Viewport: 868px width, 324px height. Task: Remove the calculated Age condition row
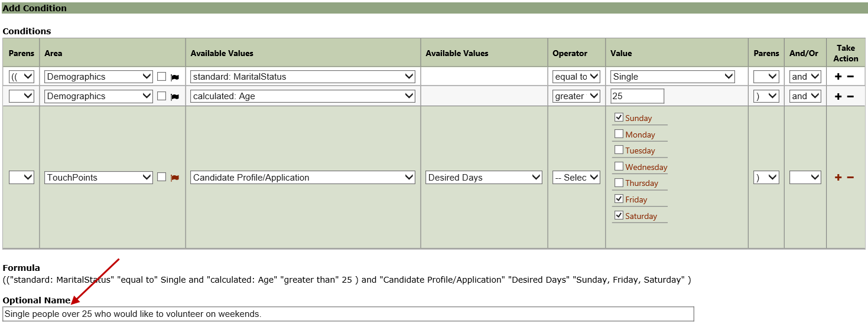tap(850, 96)
